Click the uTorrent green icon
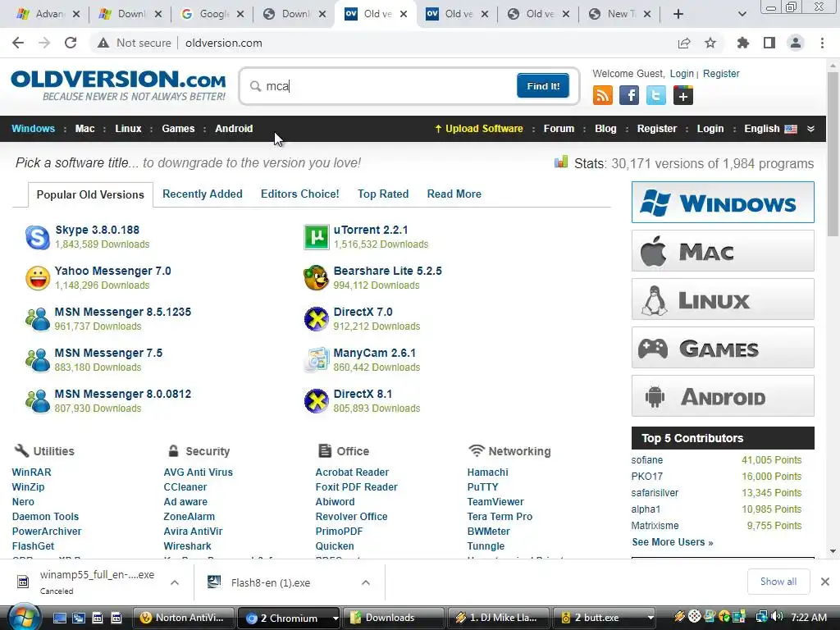The width and height of the screenshot is (840, 630). point(317,237)
